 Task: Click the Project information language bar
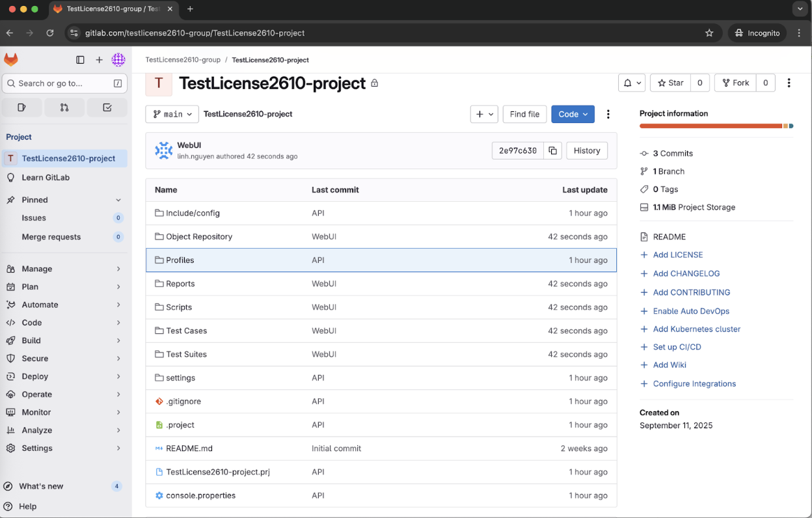click(x=716, y=127)
